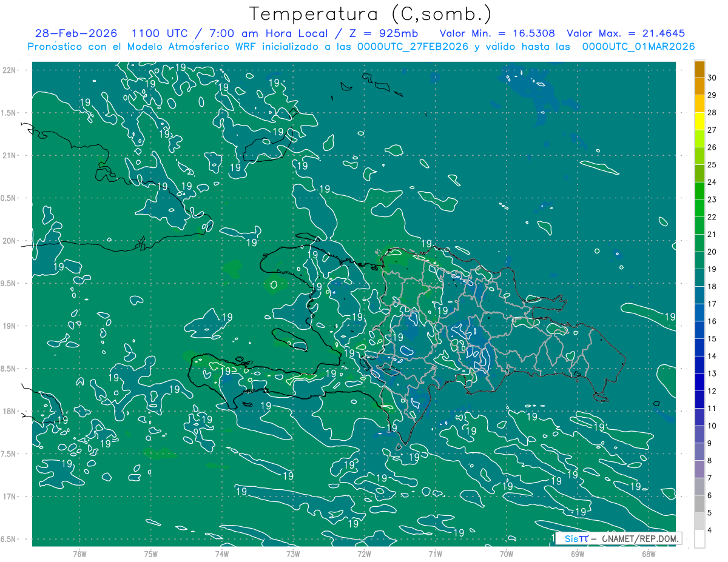Click the title 'Temperatura (C,somb.)'
The width and height of the screenshot is (728, 562).
click(x=371, y=14)
